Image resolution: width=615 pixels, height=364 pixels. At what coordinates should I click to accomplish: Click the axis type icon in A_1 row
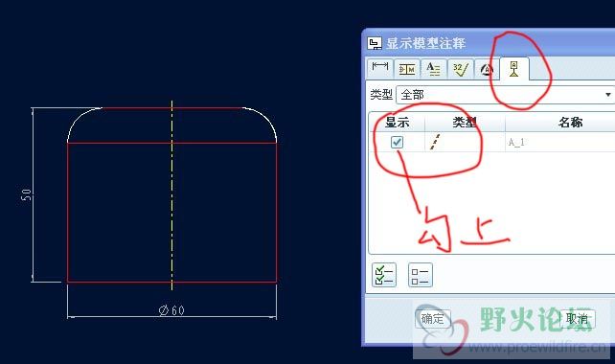point(435,142)
